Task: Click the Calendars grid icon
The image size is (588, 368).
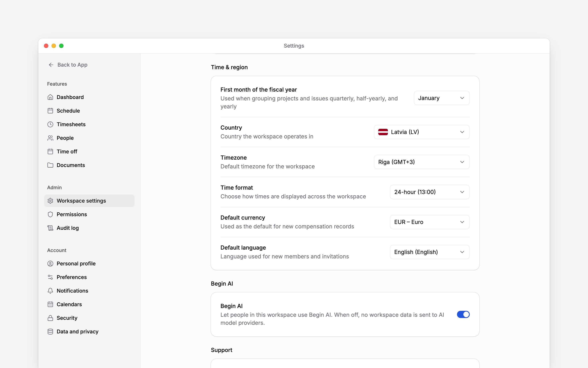Action: pyautogui.click(x=50, y=304)
